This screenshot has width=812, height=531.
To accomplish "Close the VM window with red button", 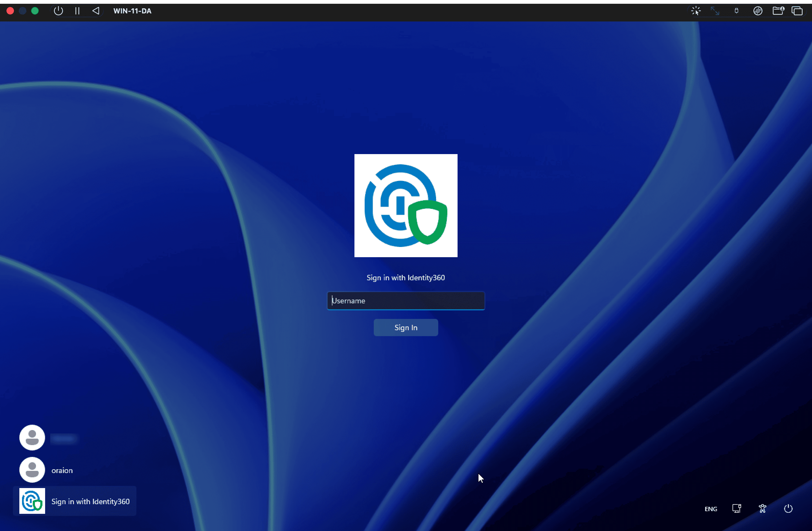I will (x=10, y=11).
